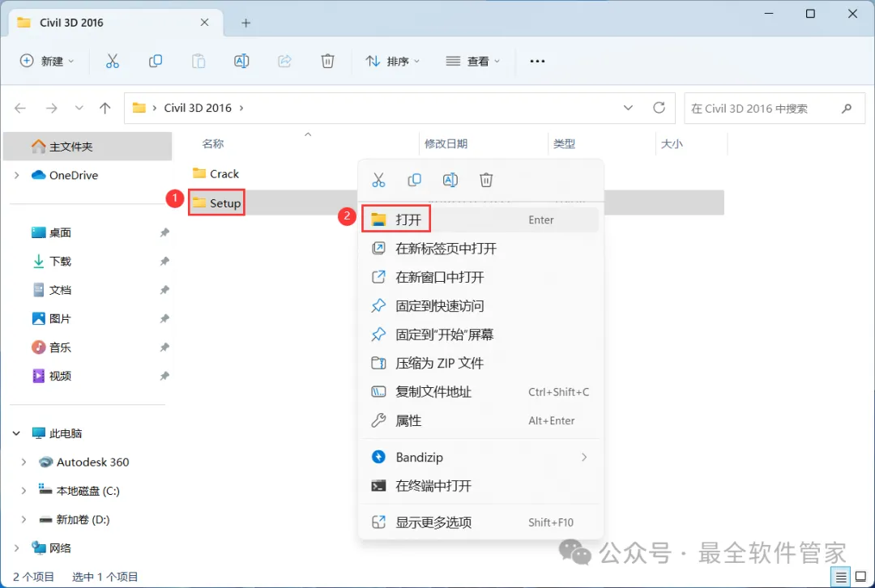Go up one folder level
This screenshot has height=588, width=875.
[x=105, y=108]
